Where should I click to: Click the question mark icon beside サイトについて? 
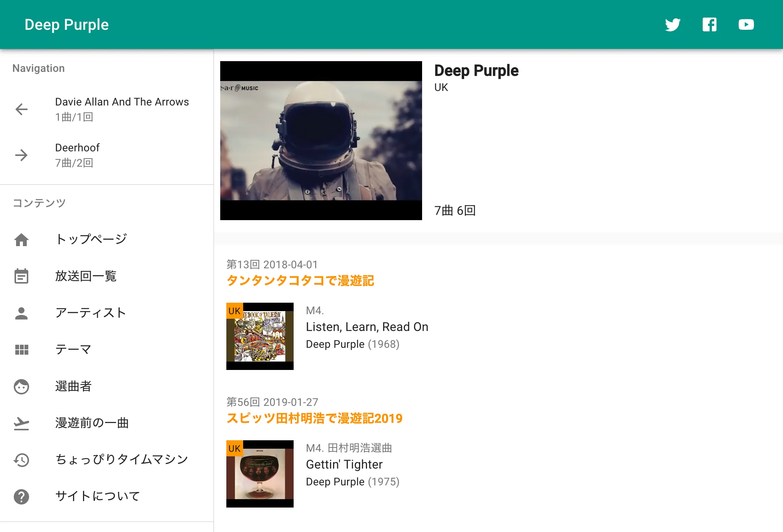coord(21,496)
